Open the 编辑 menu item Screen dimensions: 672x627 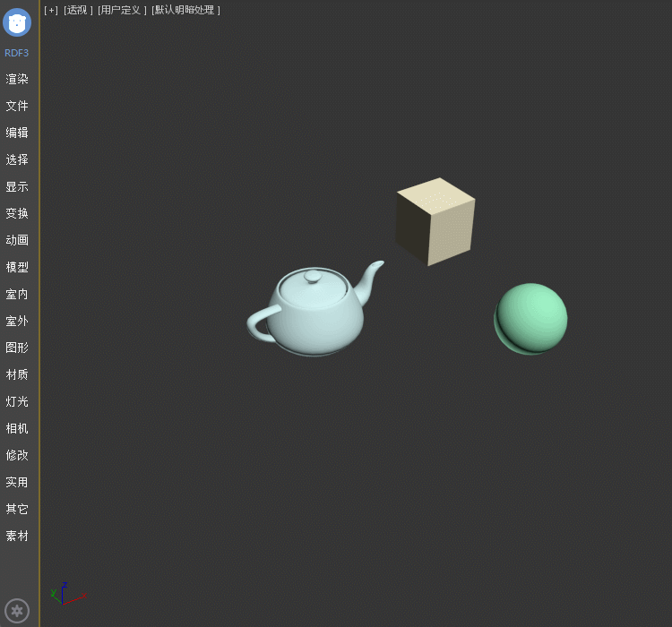click(17, 133)
